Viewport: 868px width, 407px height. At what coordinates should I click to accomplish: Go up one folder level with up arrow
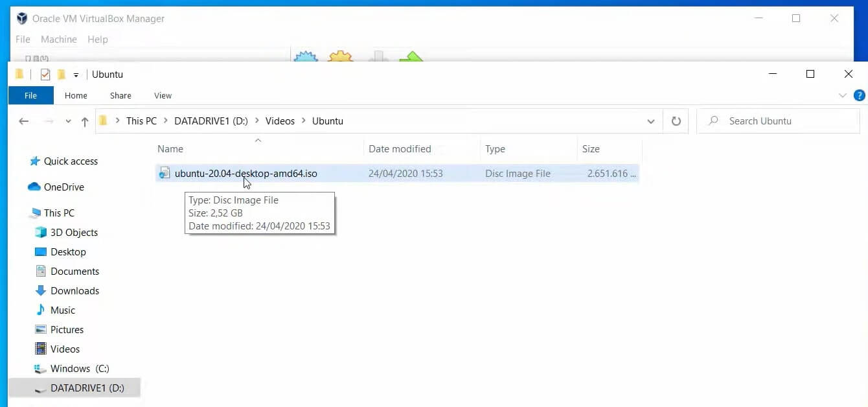[x=85, y=121]
